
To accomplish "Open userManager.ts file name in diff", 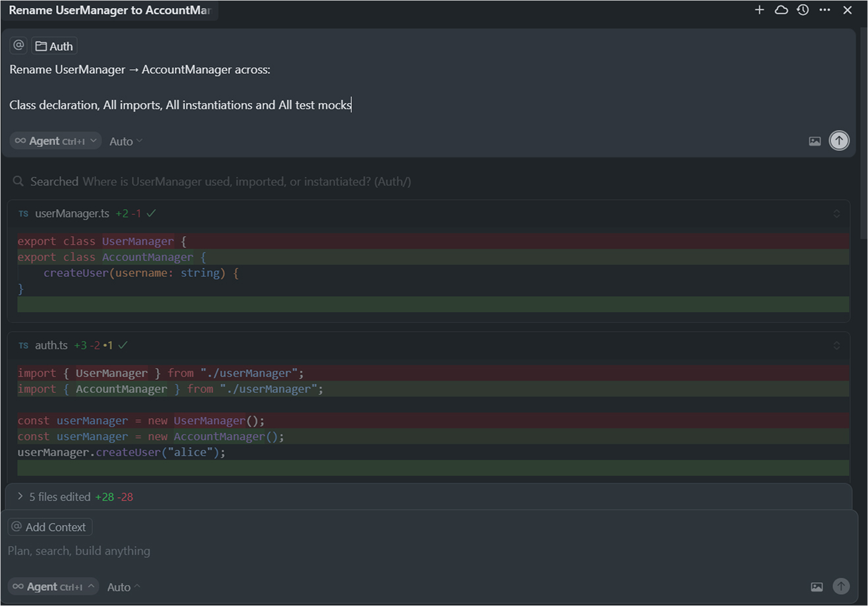I will point(72,214).
